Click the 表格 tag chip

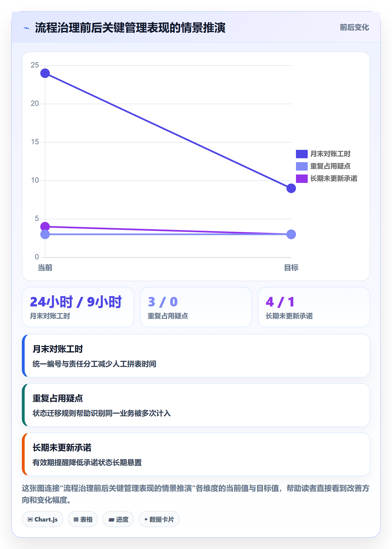pyautogui.click(x=83, y=519)
